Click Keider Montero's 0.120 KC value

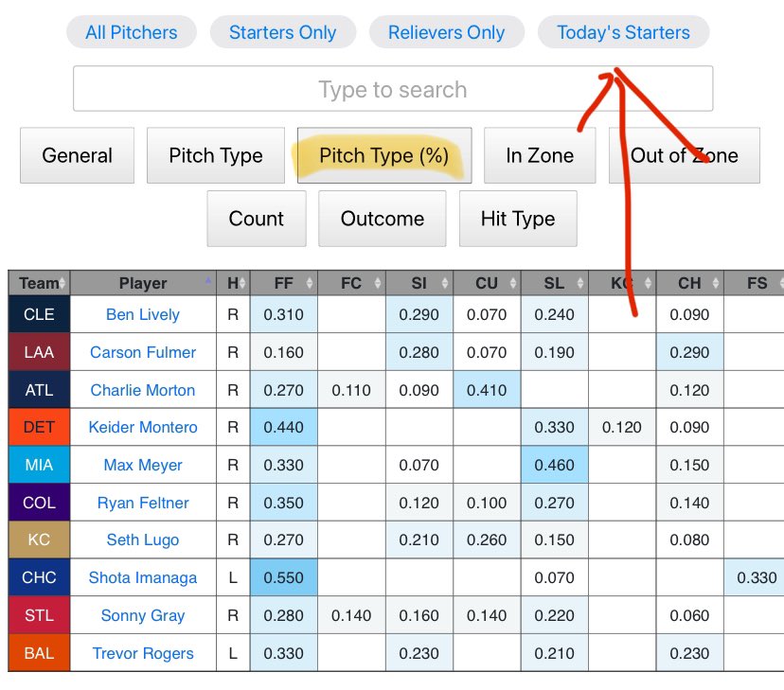point(622,427)
